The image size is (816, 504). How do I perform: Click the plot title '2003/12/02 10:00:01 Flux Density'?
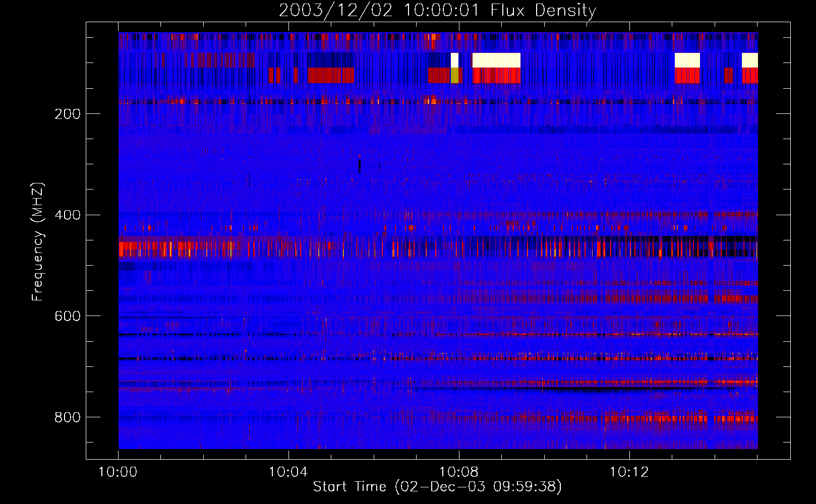point(437,10)
